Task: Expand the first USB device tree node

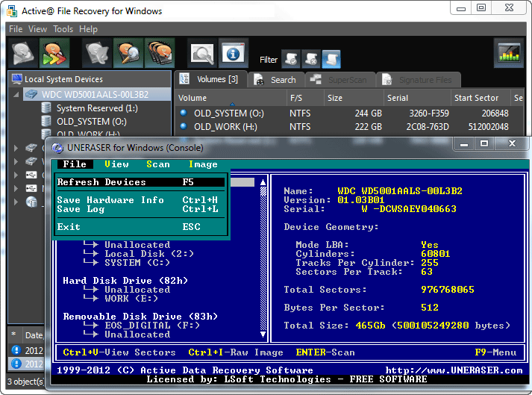Action: tap(16, 175)
